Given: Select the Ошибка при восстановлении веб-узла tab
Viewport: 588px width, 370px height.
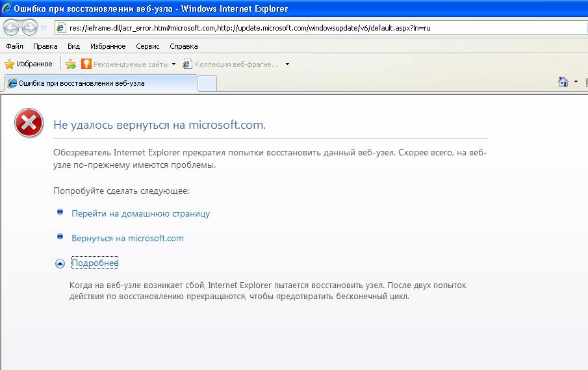Looking at the screenshot, I should (101, 83).
